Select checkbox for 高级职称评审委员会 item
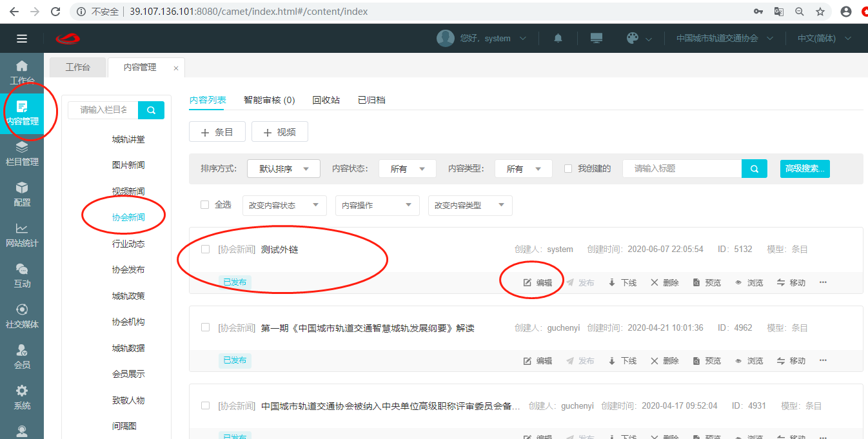Viewport: 868px width, 439px height. click(x=205, y=405)
